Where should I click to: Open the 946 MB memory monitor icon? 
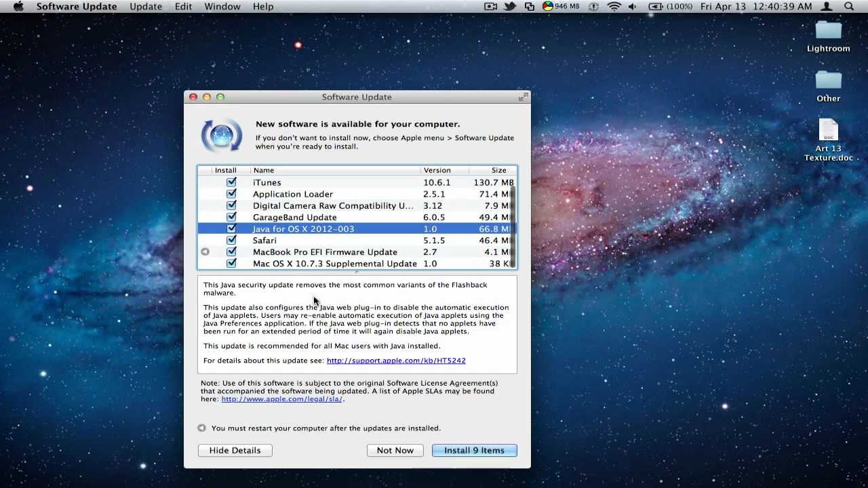click(561, 6)
